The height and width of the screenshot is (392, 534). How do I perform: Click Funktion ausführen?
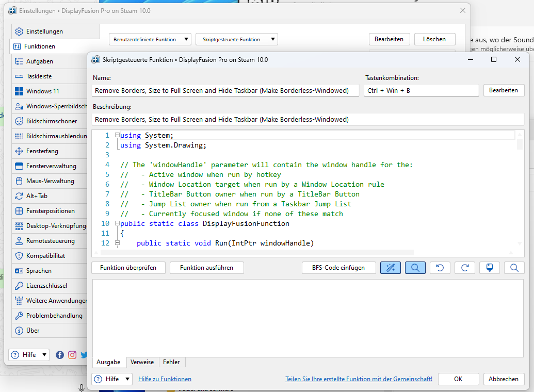pos(207,268)
